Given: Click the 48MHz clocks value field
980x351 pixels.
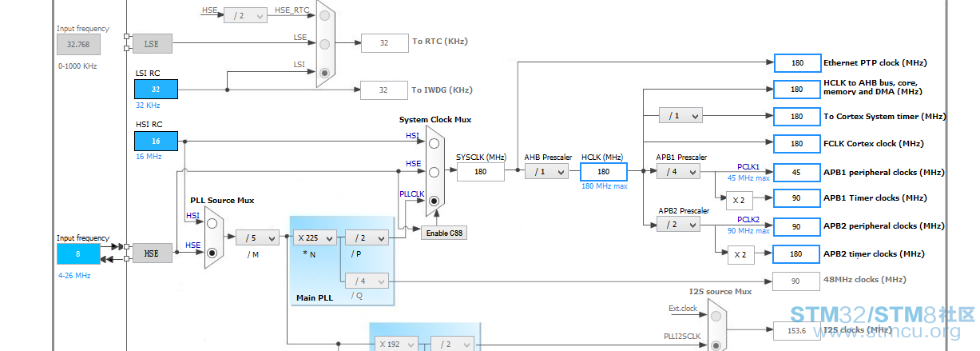Looking at the screenshot, I should 796,281.
